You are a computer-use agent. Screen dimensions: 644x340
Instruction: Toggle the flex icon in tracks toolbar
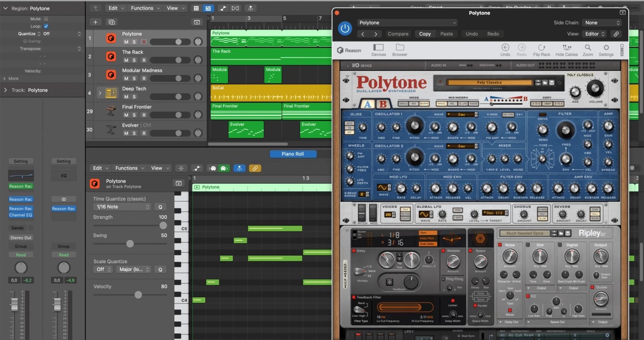point(235,8)
